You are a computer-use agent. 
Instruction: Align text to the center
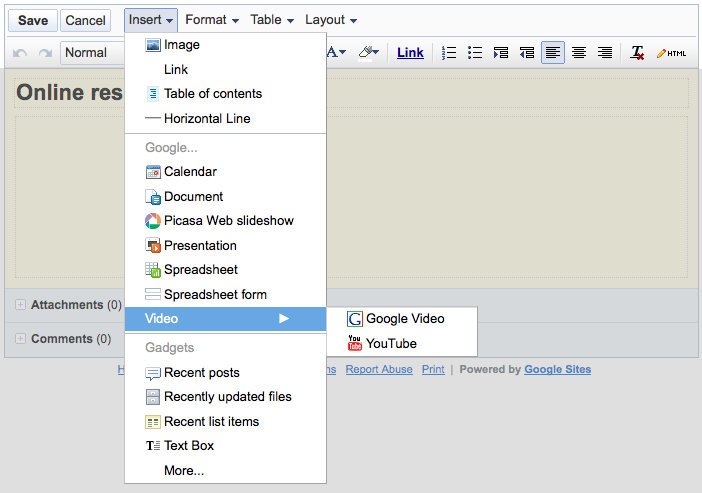tap(579, 53)
